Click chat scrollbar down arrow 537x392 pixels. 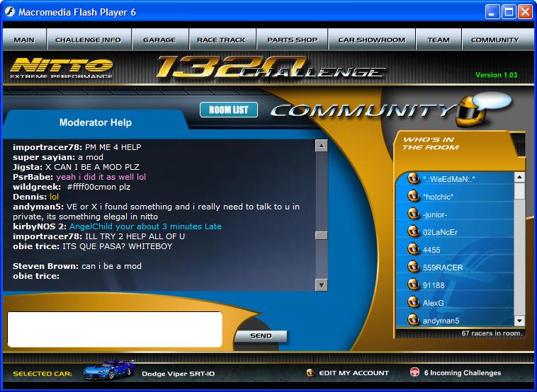click(321, 284)
